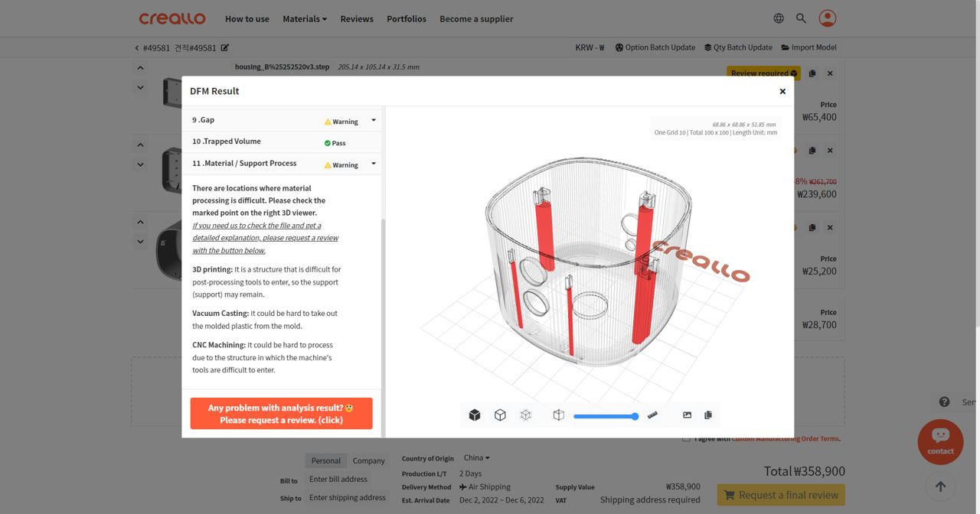Expand the Gap warning row
Viewport: 980px width, 514px height.
click(x=374, y=120)
